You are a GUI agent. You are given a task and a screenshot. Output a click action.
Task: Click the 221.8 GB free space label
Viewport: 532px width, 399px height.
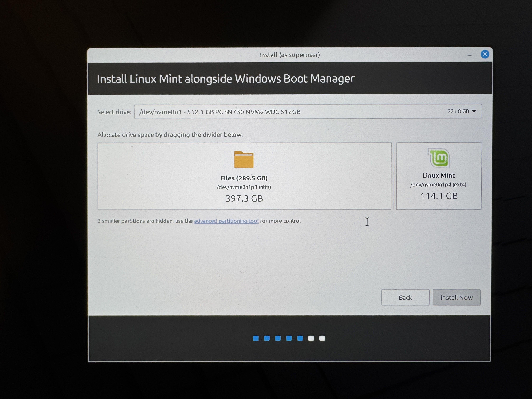click(x=458, y=111)
